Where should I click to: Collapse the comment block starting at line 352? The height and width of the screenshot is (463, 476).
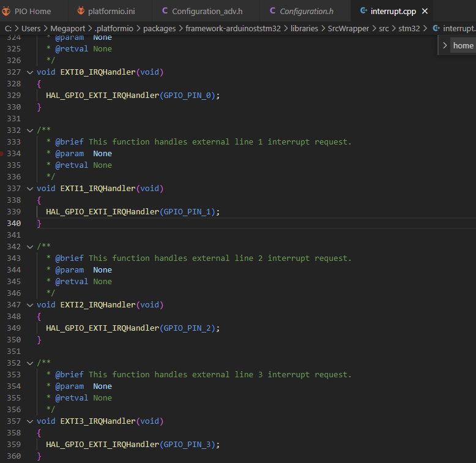(x=30, y=363)
